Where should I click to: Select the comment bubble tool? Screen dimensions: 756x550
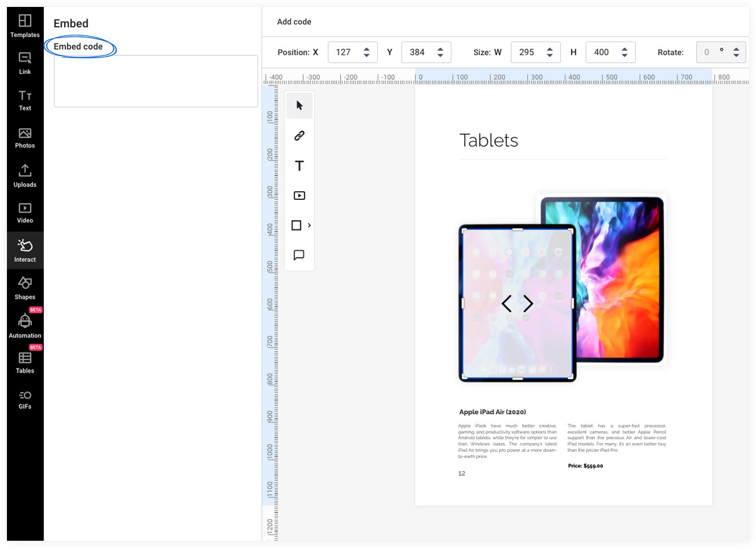299,255
